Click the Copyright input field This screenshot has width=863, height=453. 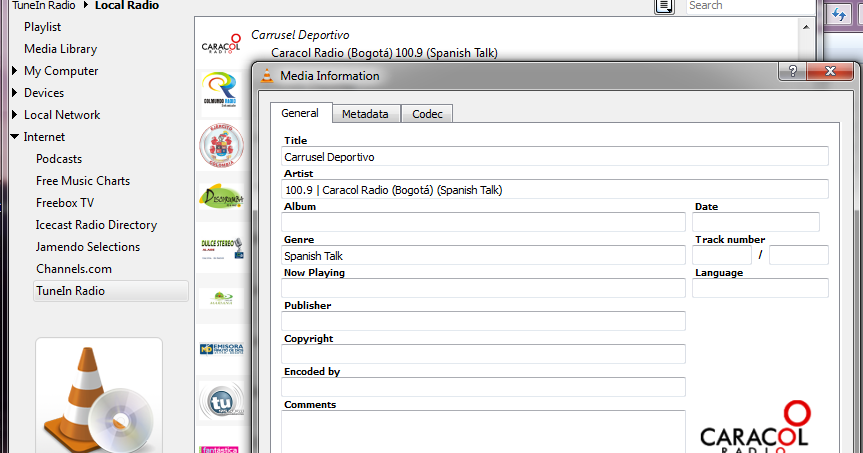coord(483,354)
